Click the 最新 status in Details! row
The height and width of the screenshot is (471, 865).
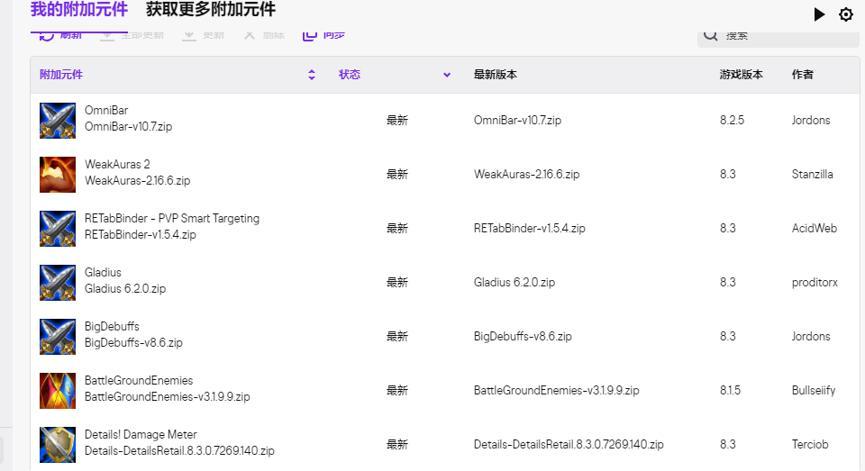(397, 445)
